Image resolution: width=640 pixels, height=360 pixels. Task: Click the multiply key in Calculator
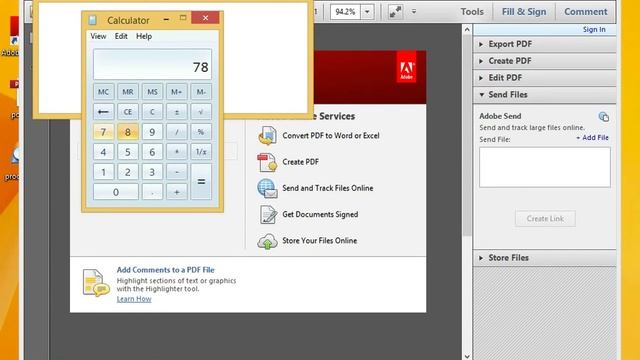coord(176,152)
